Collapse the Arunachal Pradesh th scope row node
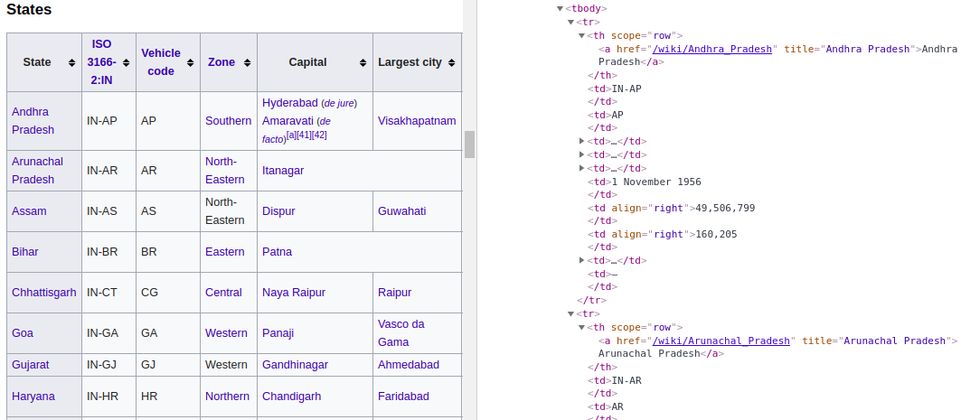The height and width of the screenshot is (420, 980). click(581, 328)
